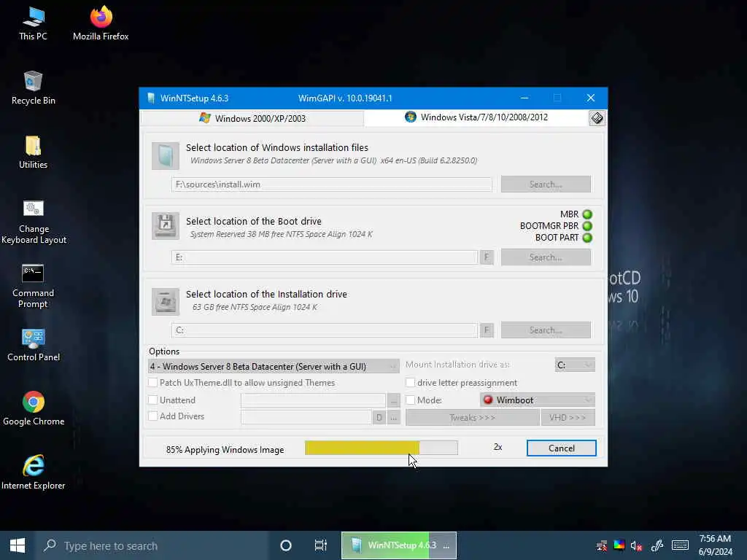The width and height of the screenshot is (747, 560).
Task: Click Search for Installation drive
Action: click(546, 330)
